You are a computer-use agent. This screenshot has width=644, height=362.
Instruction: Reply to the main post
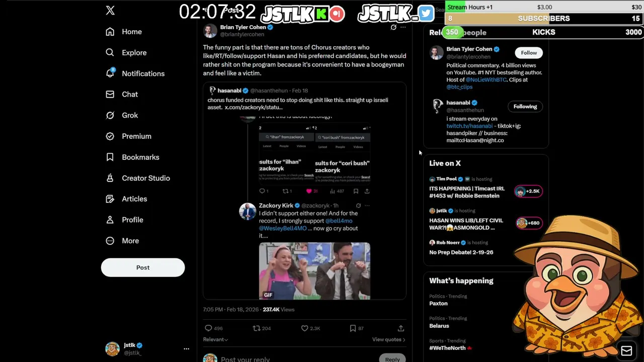[208, 328]
